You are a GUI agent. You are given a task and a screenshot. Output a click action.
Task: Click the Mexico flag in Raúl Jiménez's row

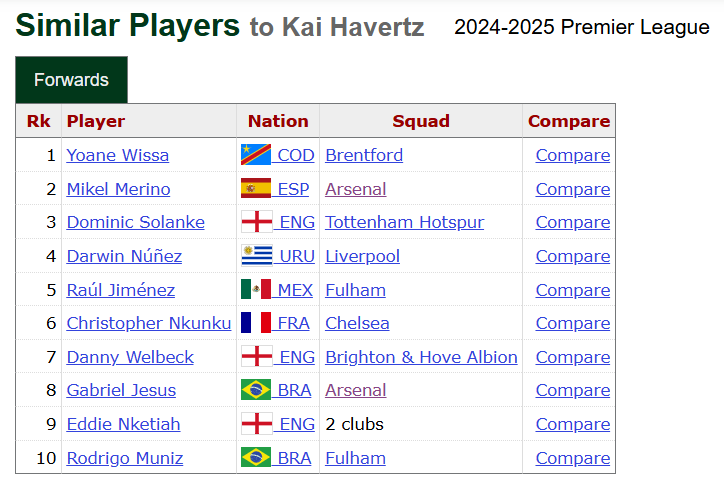click(256, 290)
